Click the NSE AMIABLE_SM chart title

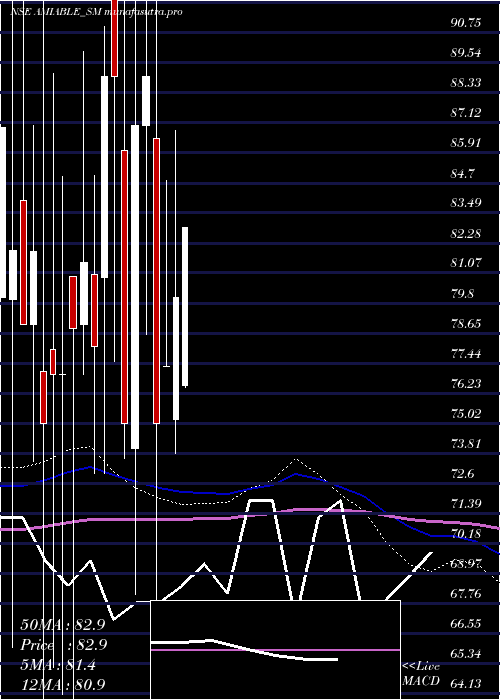click(x=96, y=12)
